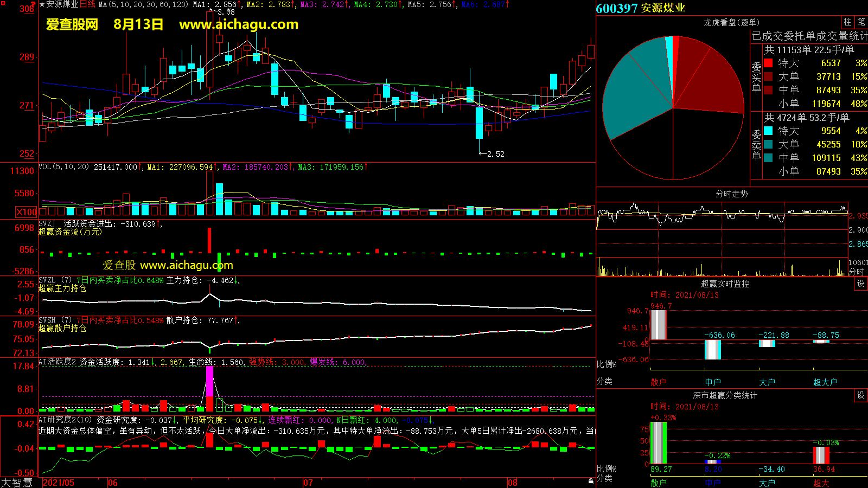This screenshot has height=488, width=868.
Task: Click the 日线 period label
Action: point(87,4)
